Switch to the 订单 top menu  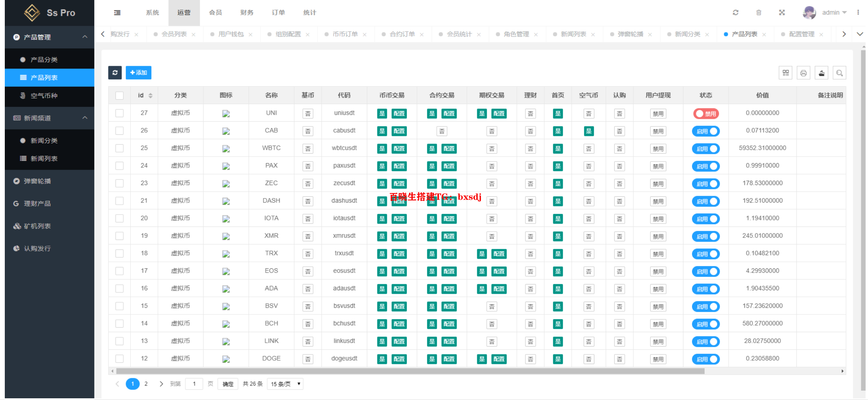click(x=278, y=13)
